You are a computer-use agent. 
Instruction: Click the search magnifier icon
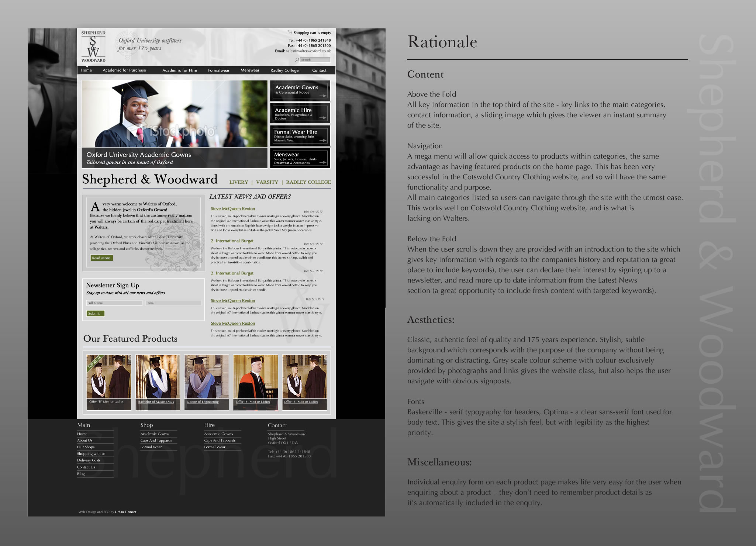pos(297,60)
